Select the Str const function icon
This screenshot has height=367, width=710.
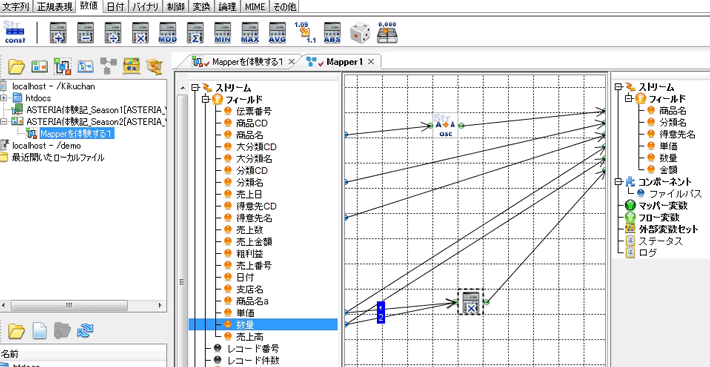[x=15, y=33]
